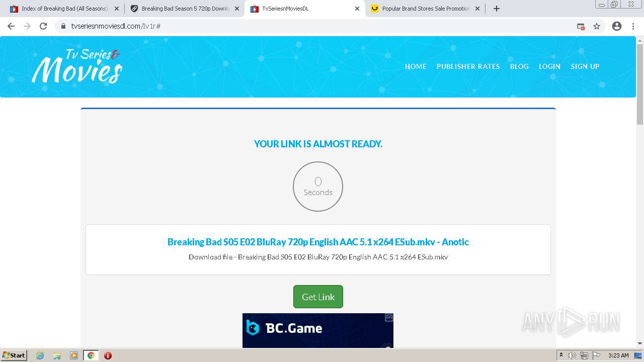This screenshot has height=362, width=644.
Task: Click the address bar URL field
Action: (x=317, y=26)
